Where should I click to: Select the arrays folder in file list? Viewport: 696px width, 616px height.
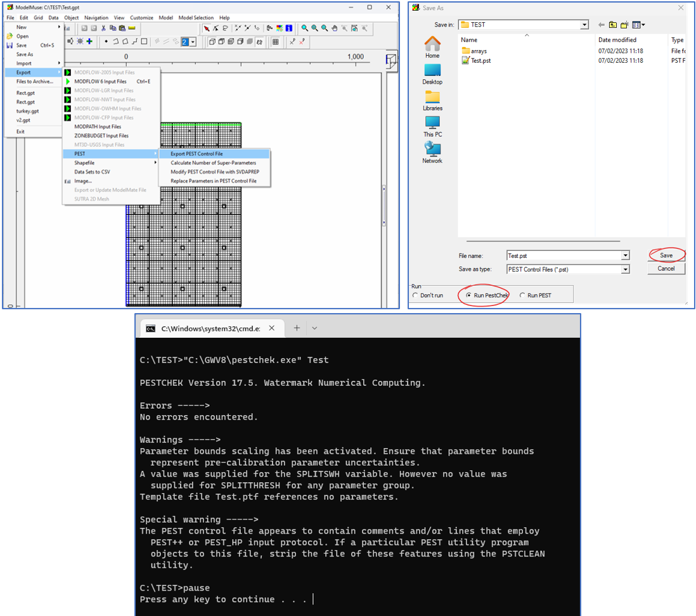(x=475, y=51)
